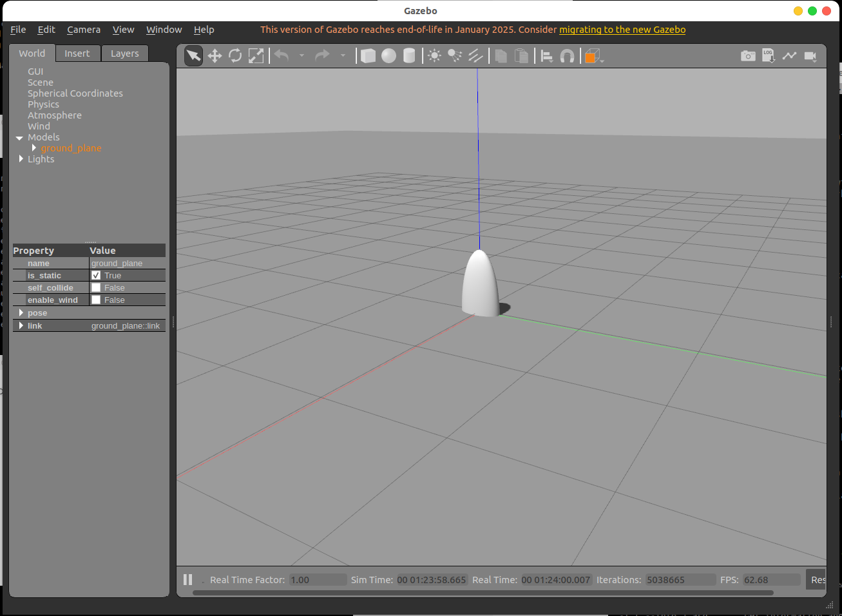842x616 pixels.
Task: Click the Sim Time value field
Action: [x=432, y=580]
